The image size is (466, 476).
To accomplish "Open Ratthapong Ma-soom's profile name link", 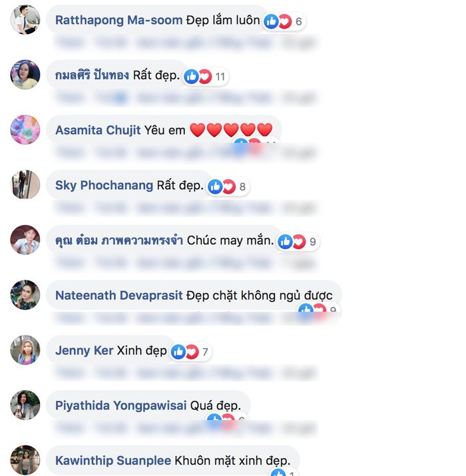I will 118,20.
